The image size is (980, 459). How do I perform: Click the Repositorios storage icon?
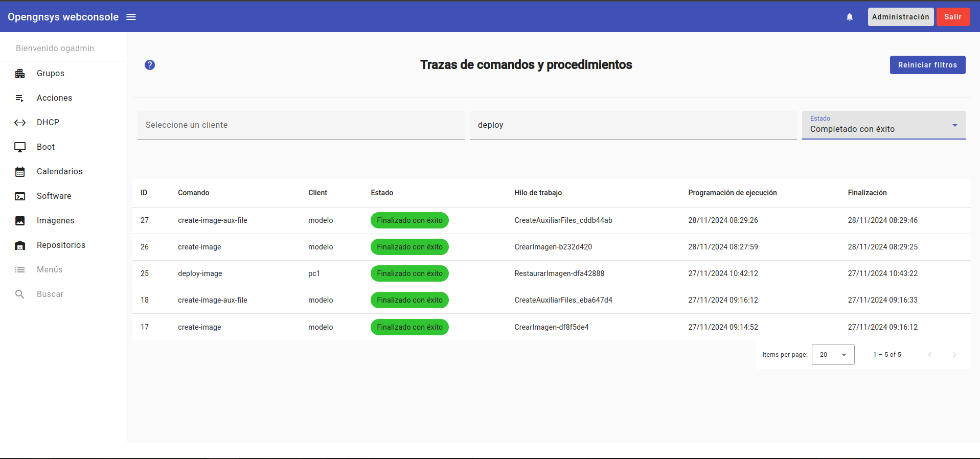tap(20, 245)
